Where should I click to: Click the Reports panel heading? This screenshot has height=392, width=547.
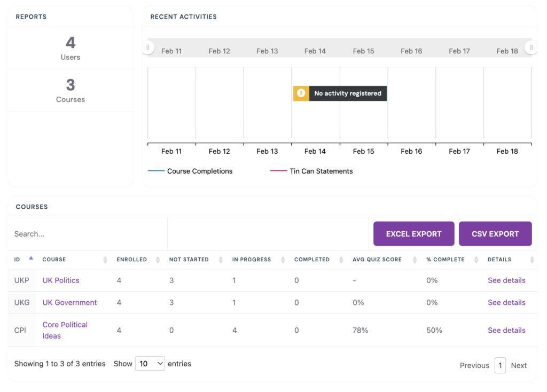click(31, 17)
